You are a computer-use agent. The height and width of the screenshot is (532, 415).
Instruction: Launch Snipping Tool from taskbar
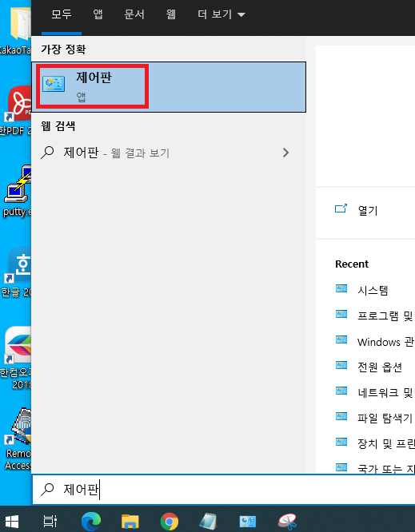[x=287, y=521]
